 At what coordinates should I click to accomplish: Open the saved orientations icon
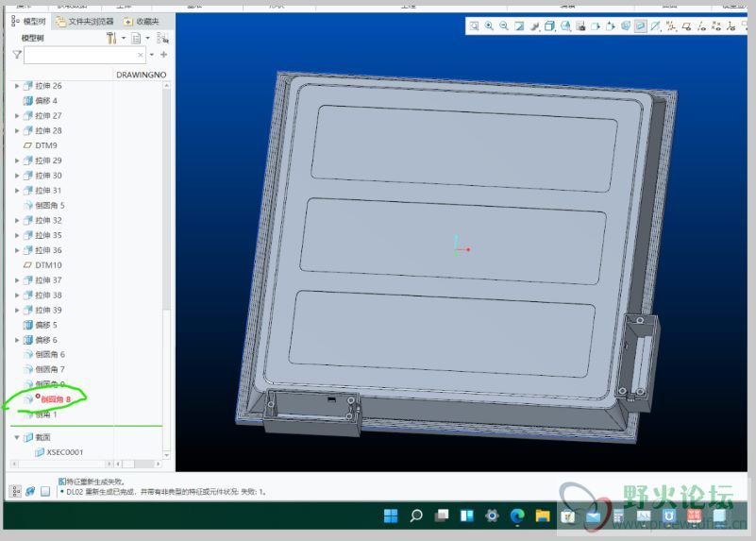click(565, 26)
